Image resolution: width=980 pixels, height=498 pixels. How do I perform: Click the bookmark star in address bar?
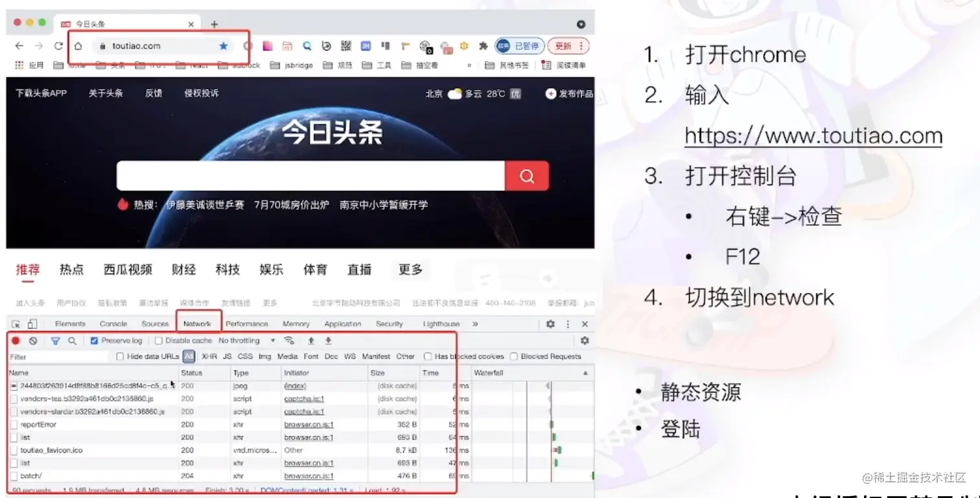[224, 46]
